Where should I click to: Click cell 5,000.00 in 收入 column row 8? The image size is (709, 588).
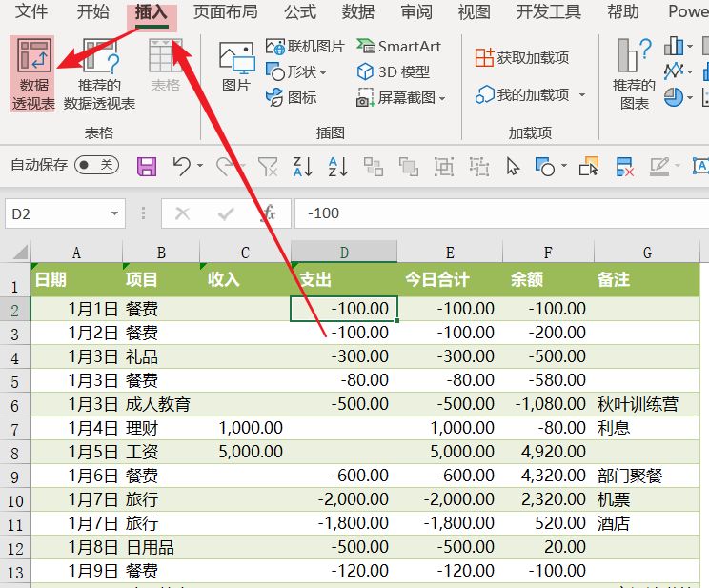click(x=245, y=452)
